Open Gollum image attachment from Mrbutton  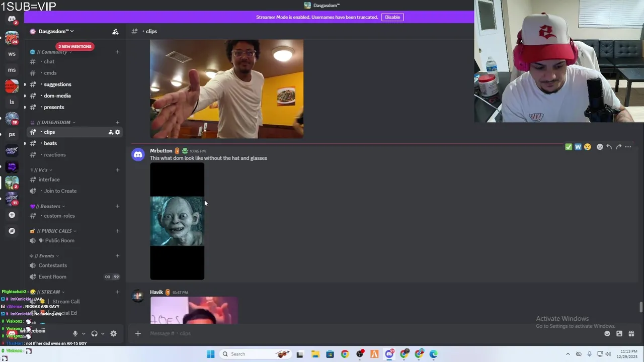coord(177,221)
